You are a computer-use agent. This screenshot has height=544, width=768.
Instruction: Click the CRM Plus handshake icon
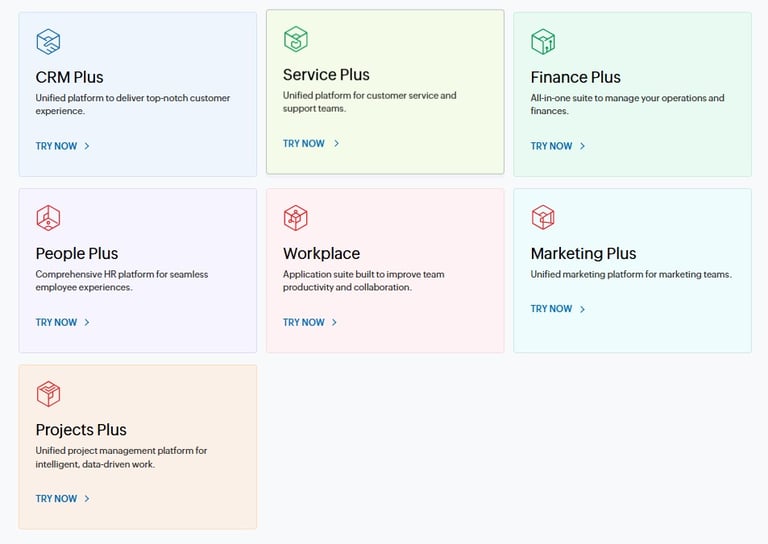(x=48, y=42)
